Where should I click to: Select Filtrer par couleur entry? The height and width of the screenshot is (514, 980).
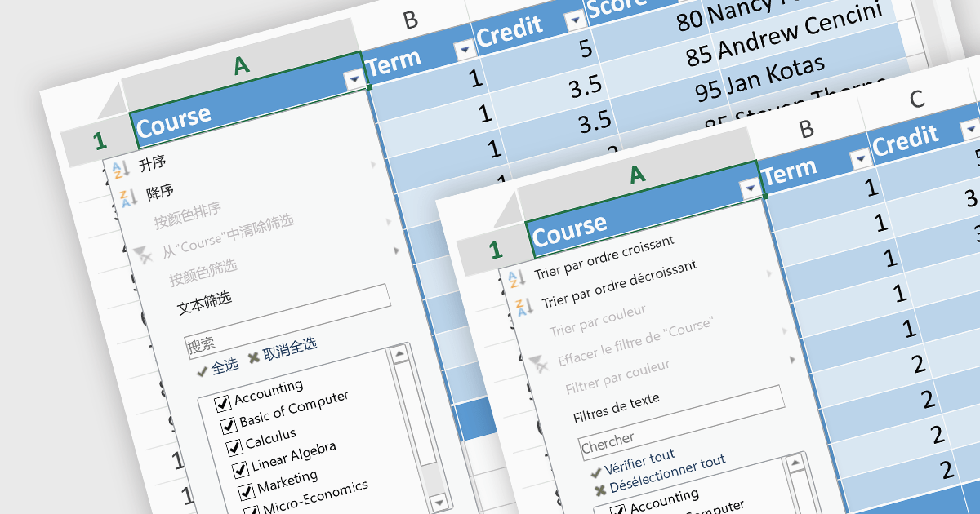[x=618, y=376]
